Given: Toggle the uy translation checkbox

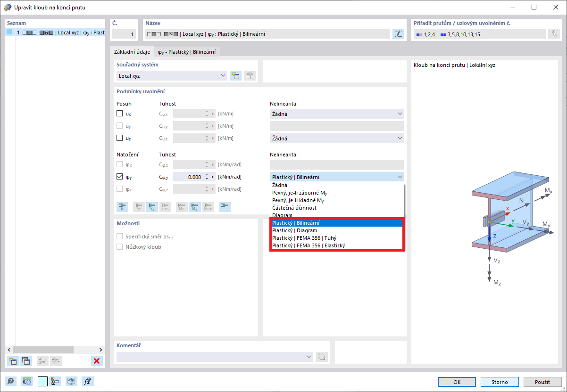Looking at the screenshot, I should [x=120, y=126].
